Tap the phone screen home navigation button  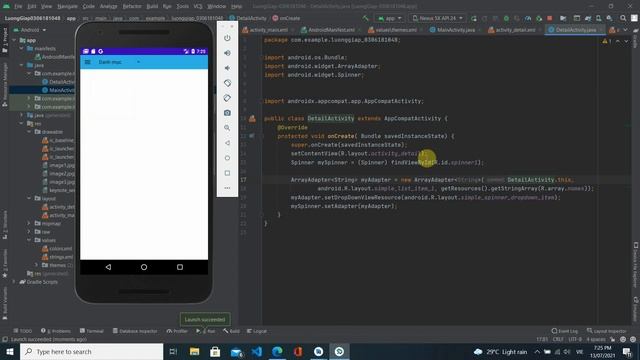144,267
